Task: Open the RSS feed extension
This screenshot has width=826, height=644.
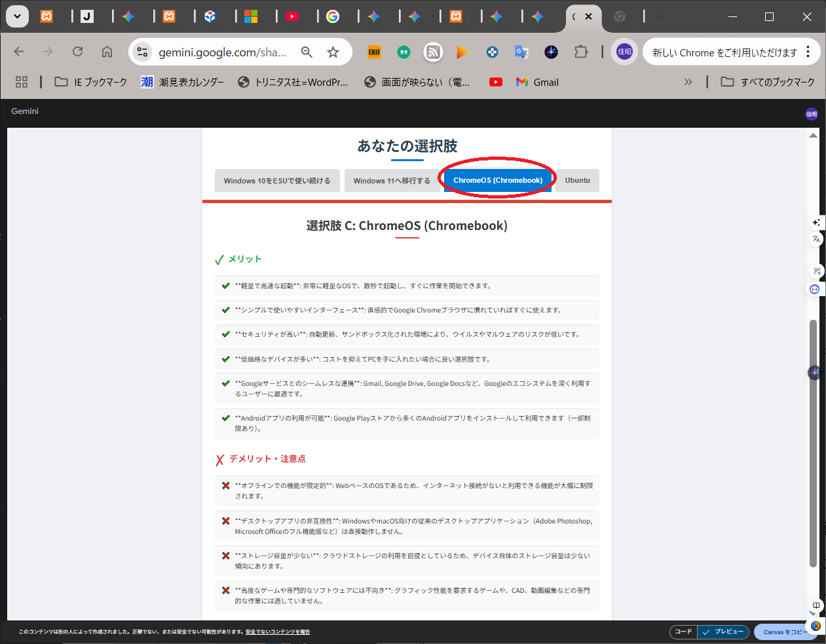Action: tap(433, 52)
